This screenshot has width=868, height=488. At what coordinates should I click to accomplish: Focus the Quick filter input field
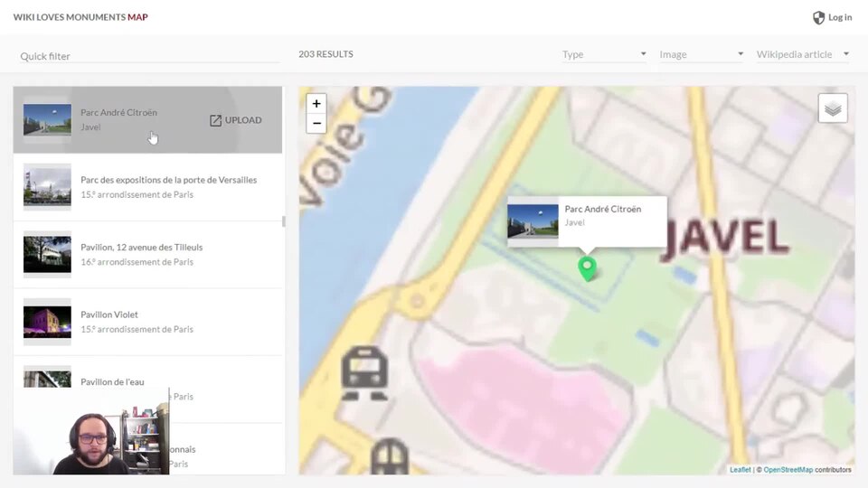point(149,56)
